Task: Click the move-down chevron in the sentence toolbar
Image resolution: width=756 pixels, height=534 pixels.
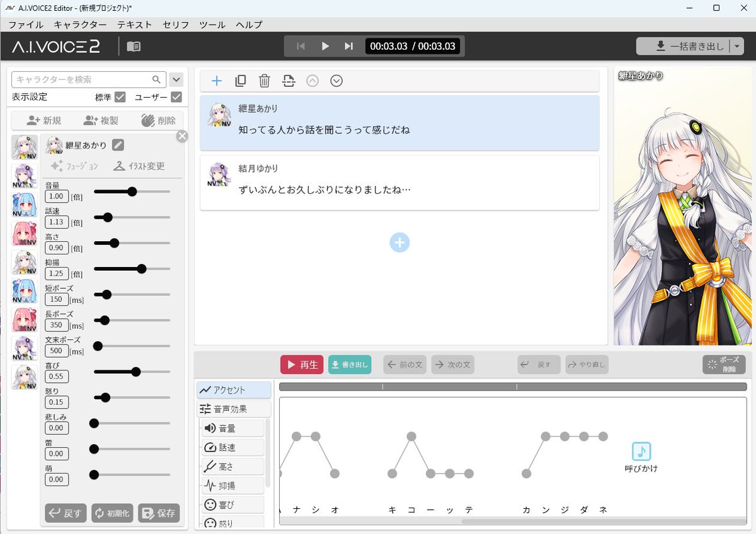Action: 336,81
